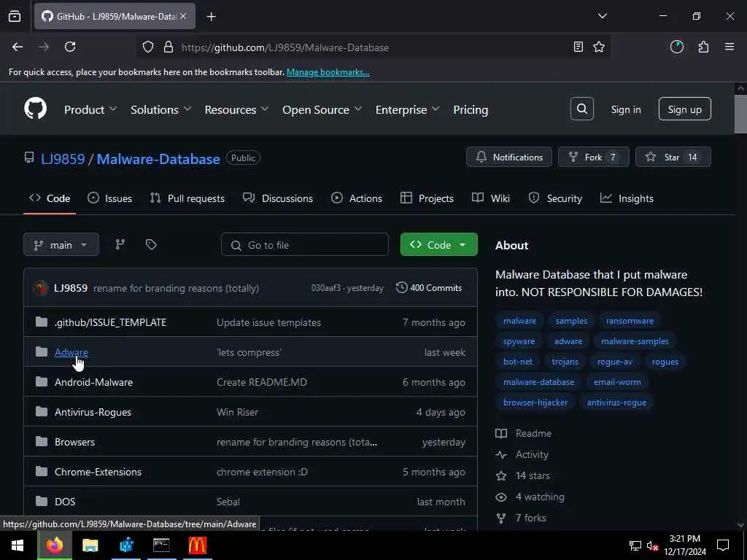
Task: Click the ransomware topic tag
Action: coord(630,321)
